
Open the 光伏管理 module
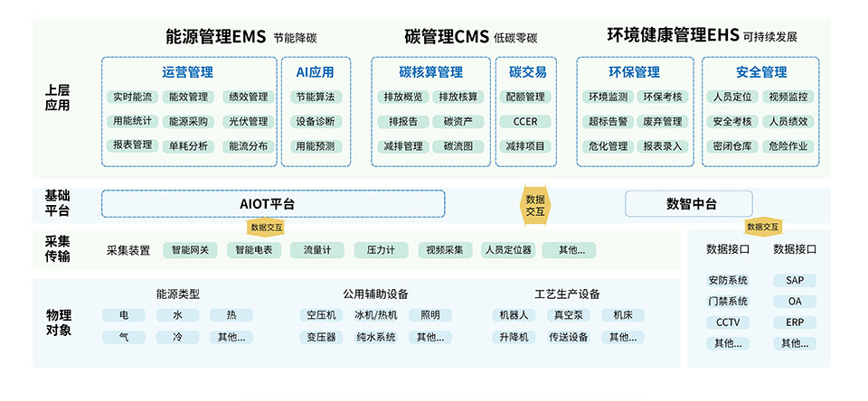[x=248, y=121]
